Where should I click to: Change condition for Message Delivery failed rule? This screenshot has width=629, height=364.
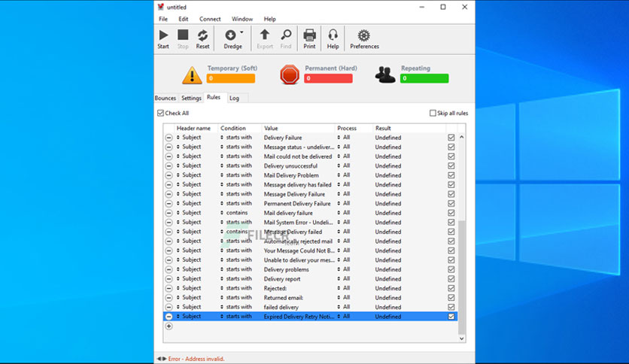[x=222, y=232]
